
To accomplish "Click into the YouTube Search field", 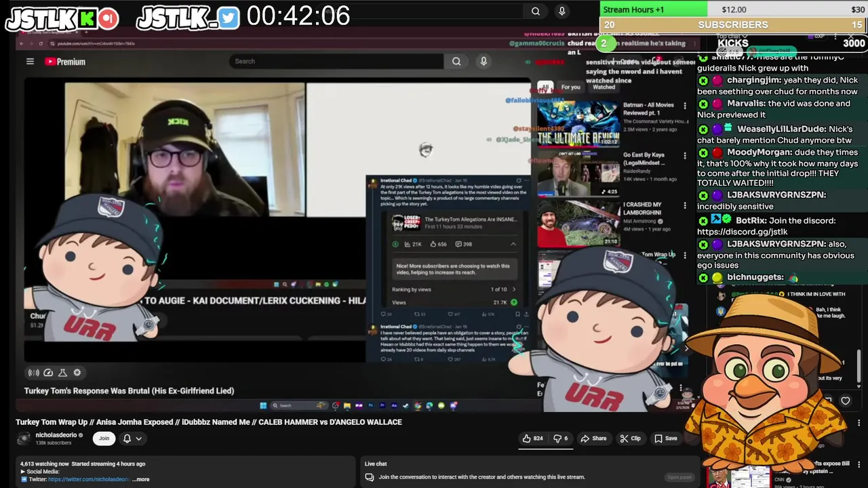I will tap(337, 61).
